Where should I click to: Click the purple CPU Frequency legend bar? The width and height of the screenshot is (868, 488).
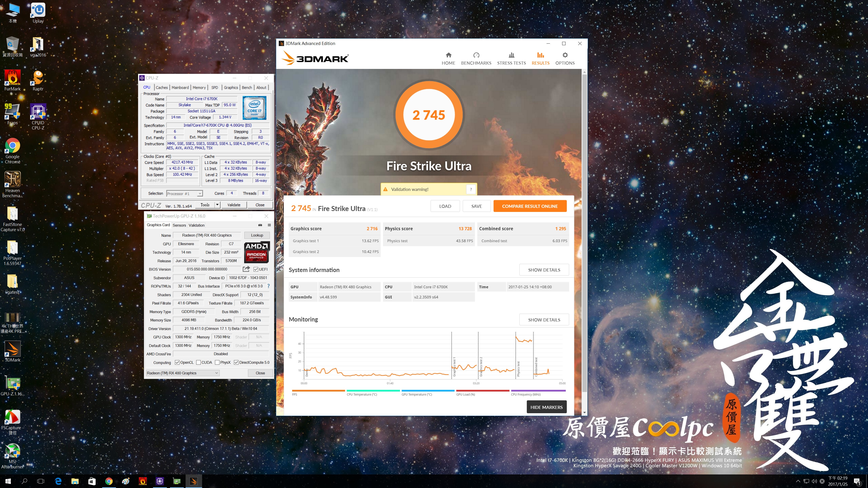click(538, 391)
